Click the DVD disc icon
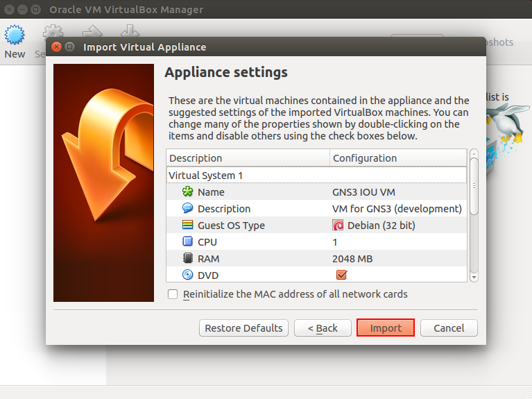 point(188,275)
